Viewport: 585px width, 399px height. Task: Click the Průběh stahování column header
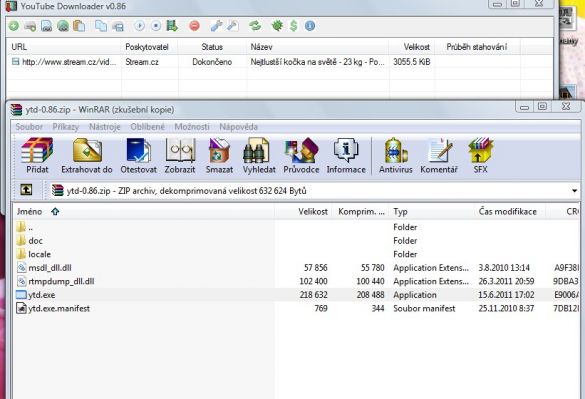[477, 47]
